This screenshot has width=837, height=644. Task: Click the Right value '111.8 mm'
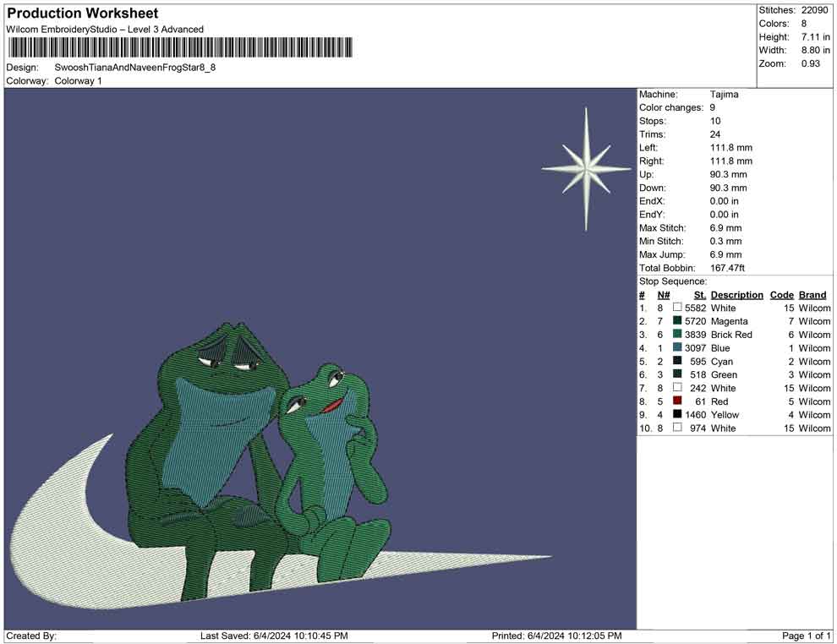[x=731, y=161]
